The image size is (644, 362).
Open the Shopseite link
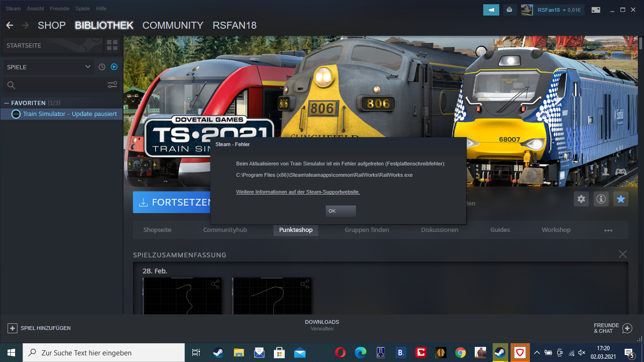[157, 230]
